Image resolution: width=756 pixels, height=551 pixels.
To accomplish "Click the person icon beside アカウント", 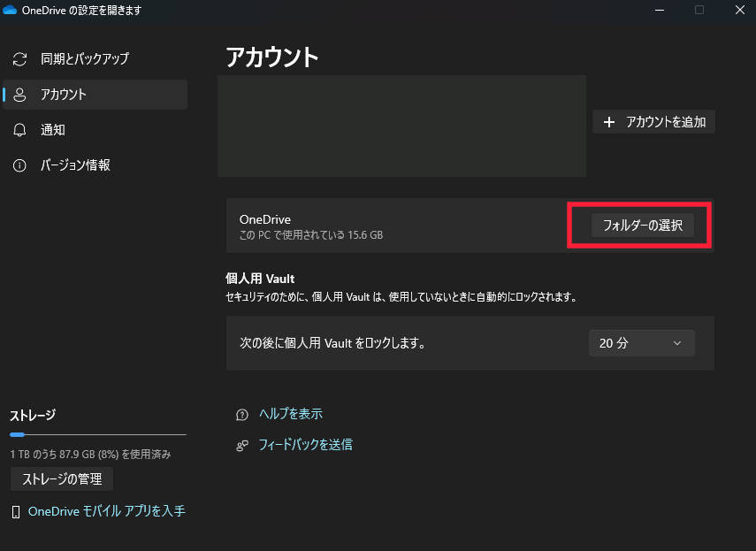I will [19, 95].
